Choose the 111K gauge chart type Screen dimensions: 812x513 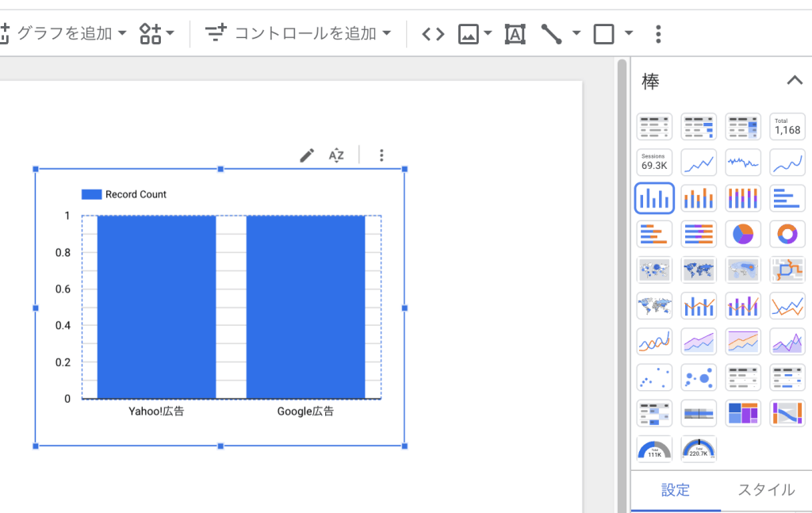[x=654, y=449]
